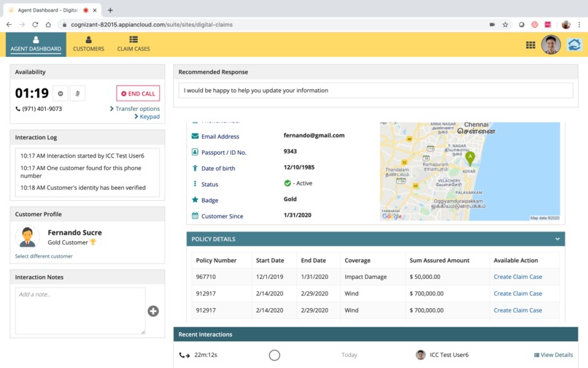This screenshot has height=368, width=588.
Task: Click the Google logo on the map
Action: coord(392,216)
